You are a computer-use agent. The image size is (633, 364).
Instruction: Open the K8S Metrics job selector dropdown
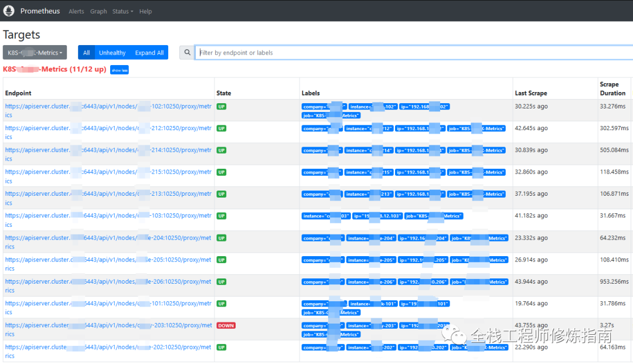35,53
